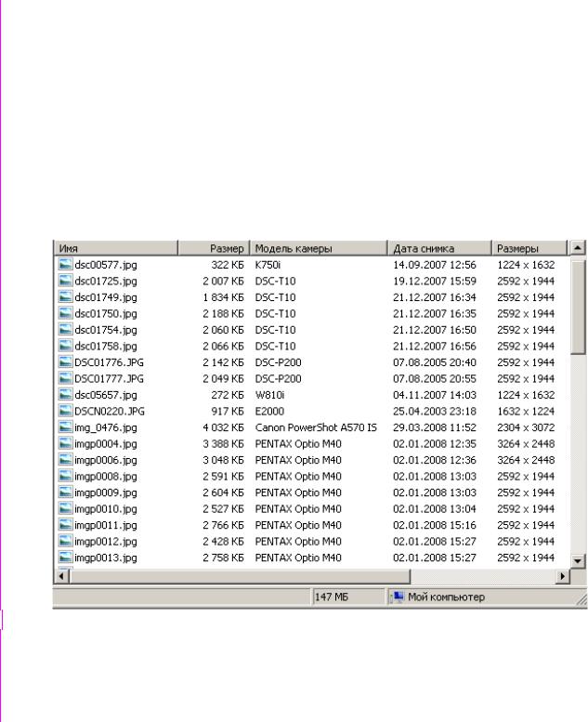Select file name imgp0013.jpg
The width and height of the screenshot is (588, 722).
pyautogui.click(x=106, y=558)
